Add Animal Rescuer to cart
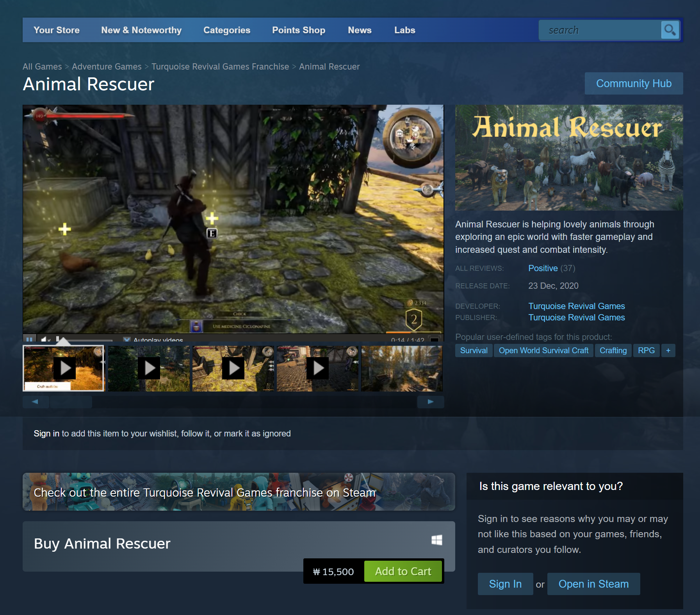The image size is (700, 615). coord(403,571)
